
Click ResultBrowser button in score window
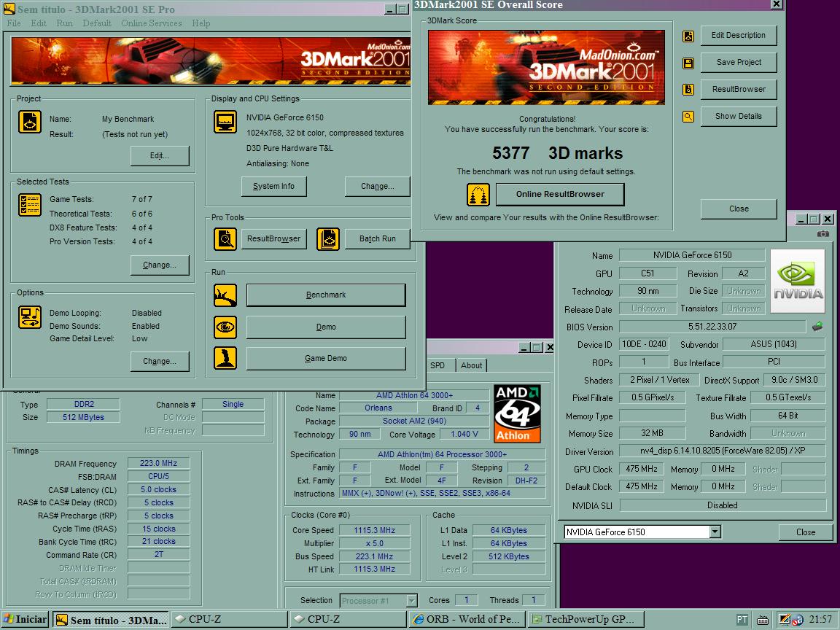738,89
